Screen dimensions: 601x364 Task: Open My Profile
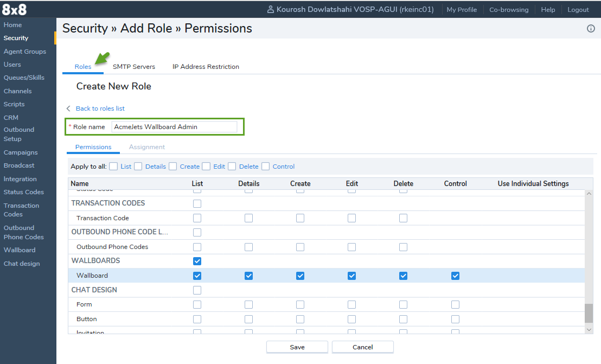(462, 10)
